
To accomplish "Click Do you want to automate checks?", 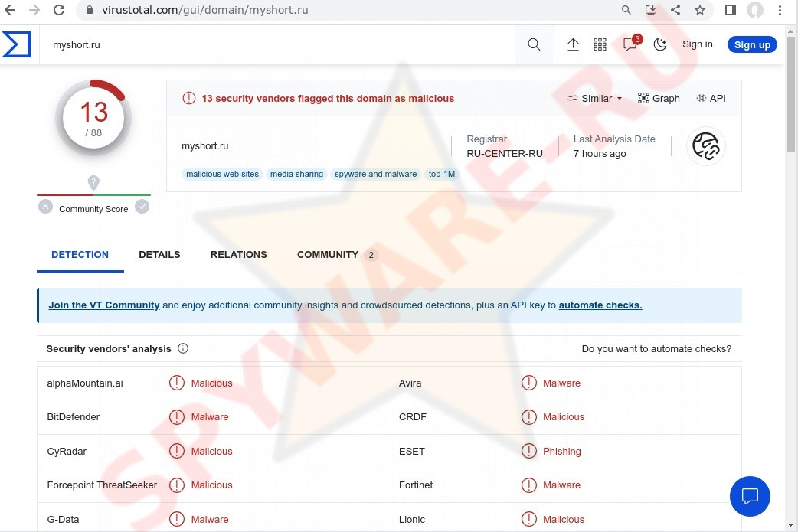I will (x=656, y=349).
